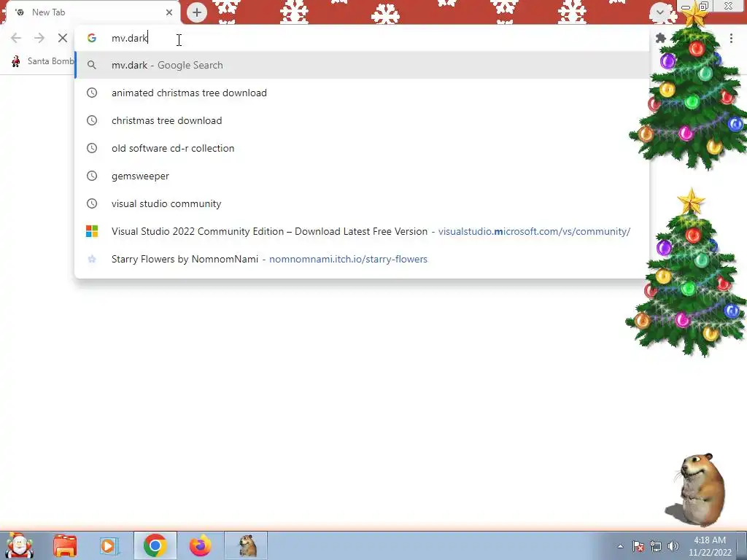747x560 pixels.
Task: Click the Google icon in the address bar
Action: coord(92,38)
